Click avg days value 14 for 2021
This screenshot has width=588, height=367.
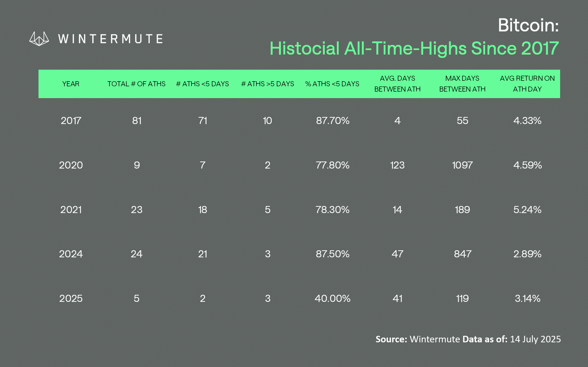coord(398,210)
